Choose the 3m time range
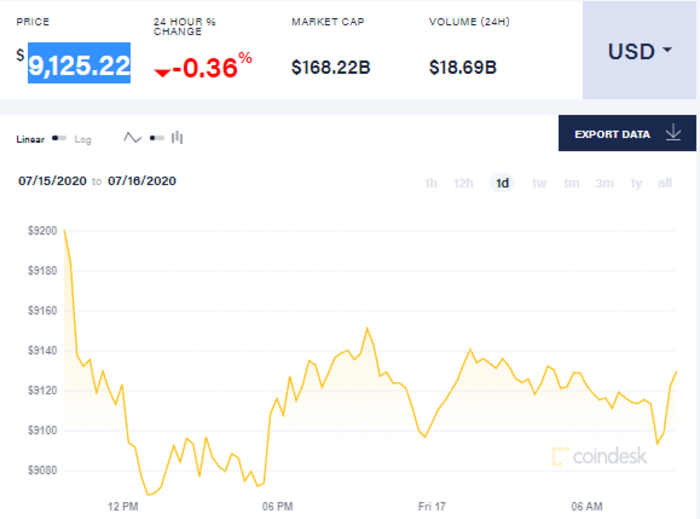The height and width of the screenshot is (519, 700). click(x=604, y=183)
